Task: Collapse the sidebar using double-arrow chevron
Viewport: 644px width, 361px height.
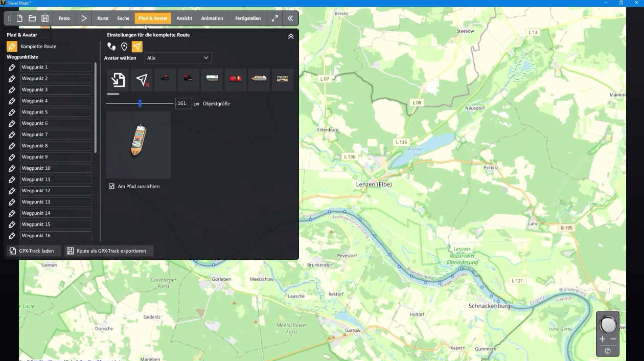Action: coord(290,18)
